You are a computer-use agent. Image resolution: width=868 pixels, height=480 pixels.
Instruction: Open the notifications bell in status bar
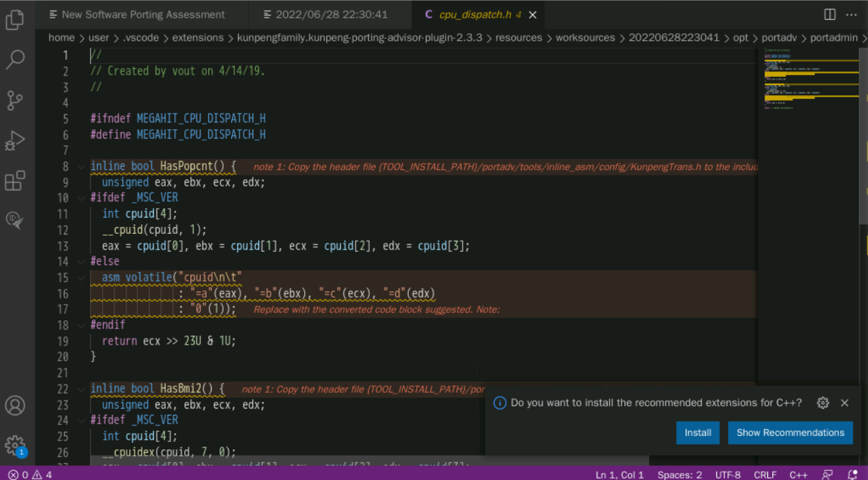pyautogui.click(x=852, y=475)
